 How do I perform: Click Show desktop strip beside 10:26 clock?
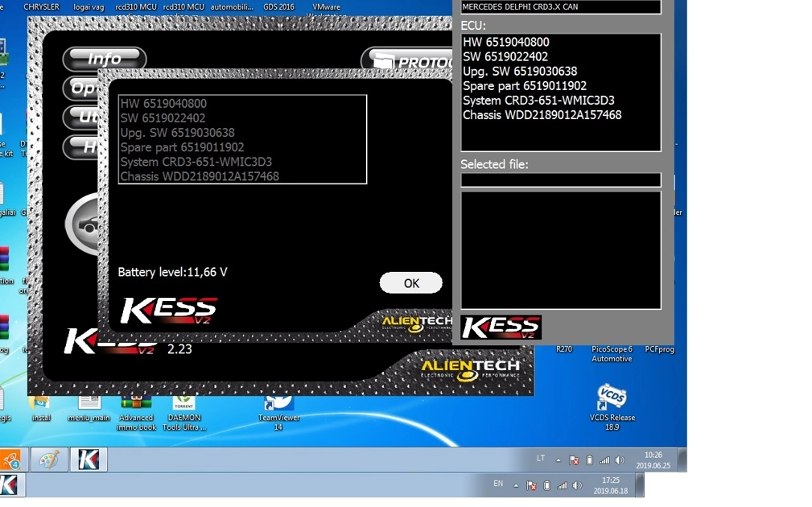(x=682, y=460)
